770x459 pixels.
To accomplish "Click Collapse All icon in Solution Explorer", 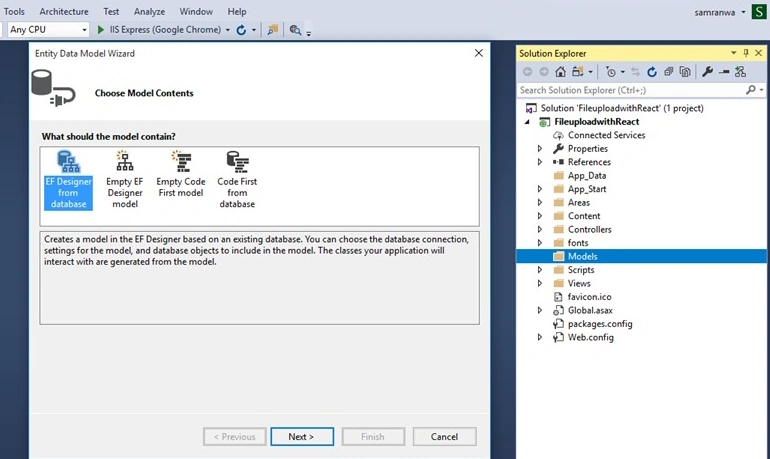I will (668, 72).
